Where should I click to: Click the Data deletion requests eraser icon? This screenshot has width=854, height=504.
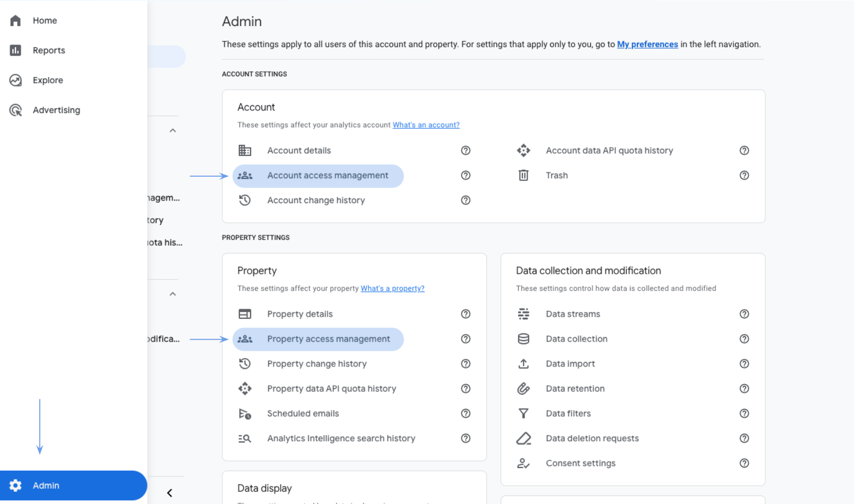[523, 439]
